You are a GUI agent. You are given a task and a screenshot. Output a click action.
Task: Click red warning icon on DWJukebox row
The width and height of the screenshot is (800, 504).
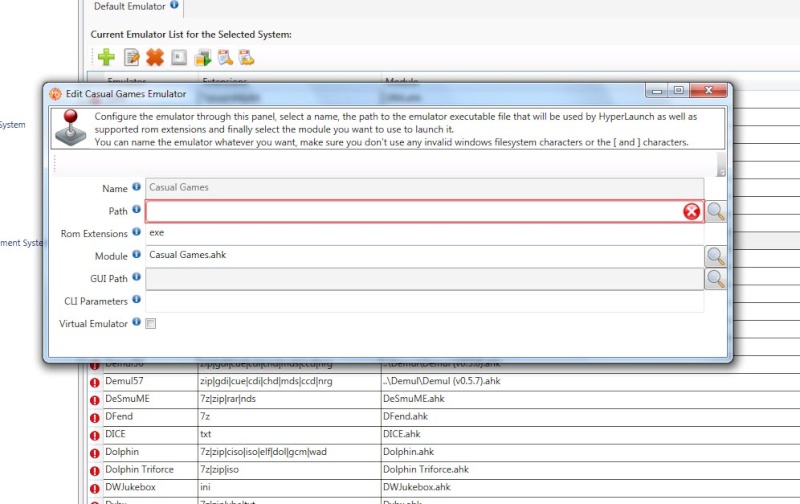coord(94,489)
